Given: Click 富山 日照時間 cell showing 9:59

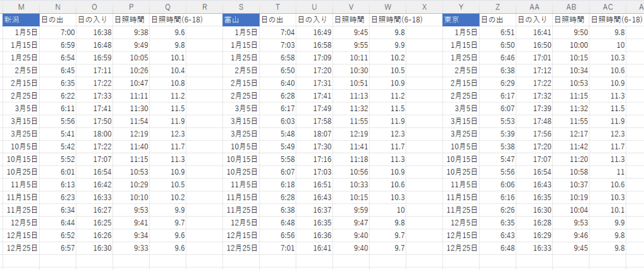Looking at the screenshot, I should click(x=351, y=210).
